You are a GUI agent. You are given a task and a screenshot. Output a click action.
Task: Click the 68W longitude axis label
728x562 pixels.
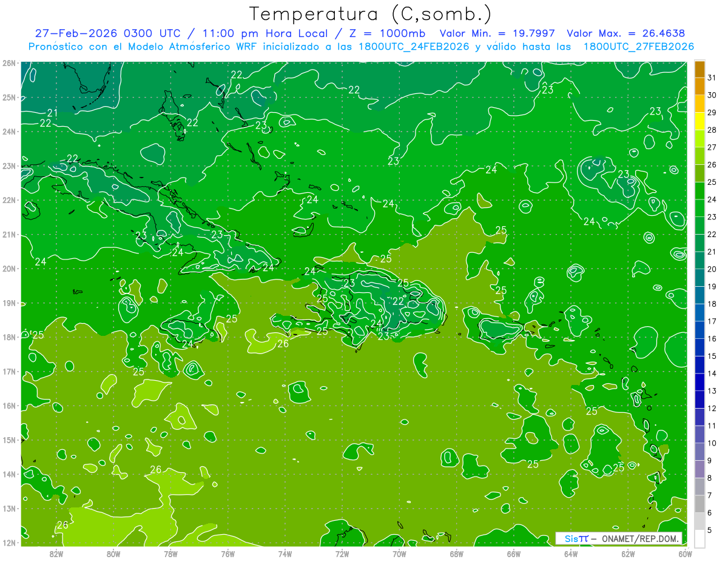(456, 554)
